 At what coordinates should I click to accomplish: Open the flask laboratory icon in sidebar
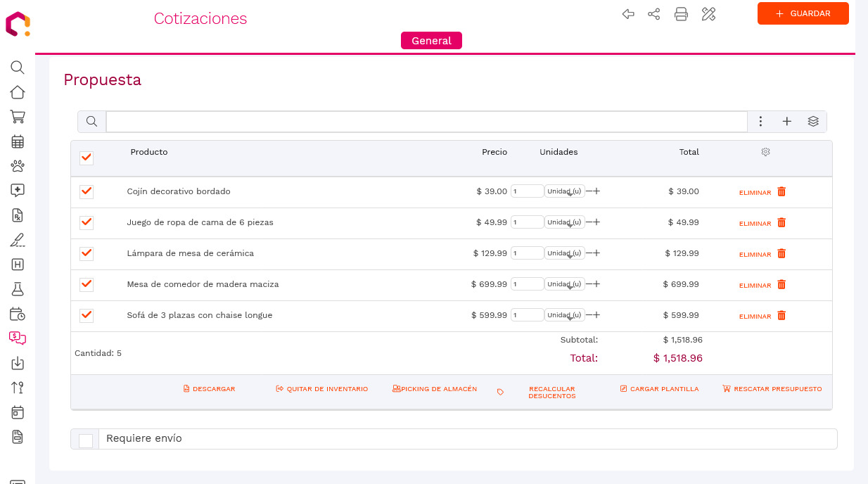pos(17,289)
